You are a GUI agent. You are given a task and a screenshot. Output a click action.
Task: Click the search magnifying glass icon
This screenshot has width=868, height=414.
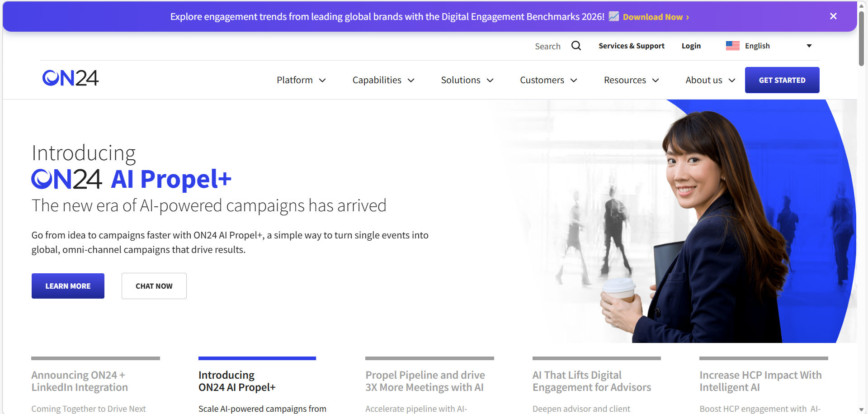tap(576, 46)
